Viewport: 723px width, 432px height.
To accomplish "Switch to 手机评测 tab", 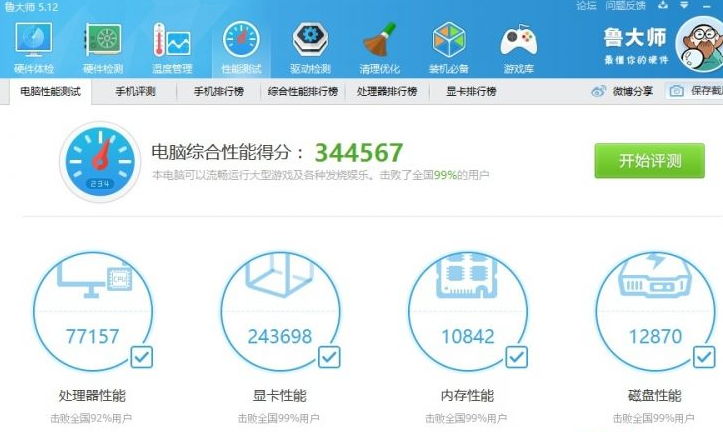I will [135, 91].
